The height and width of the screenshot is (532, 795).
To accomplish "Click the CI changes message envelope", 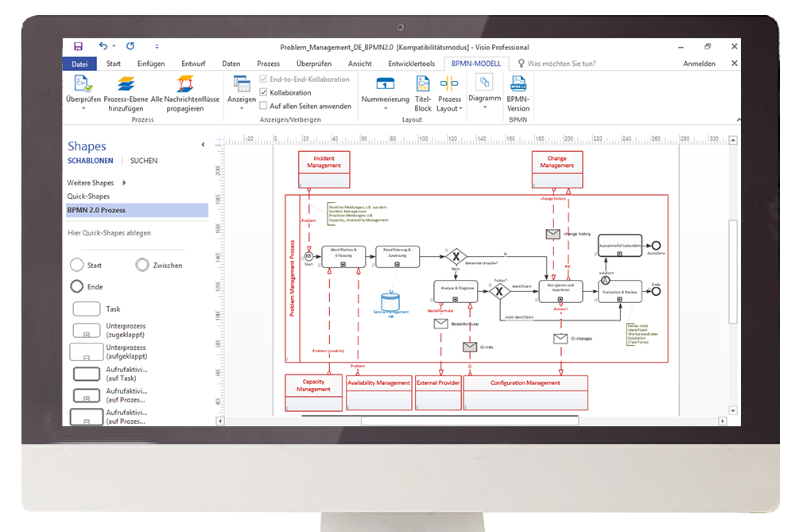I will (x=560, y=338).
